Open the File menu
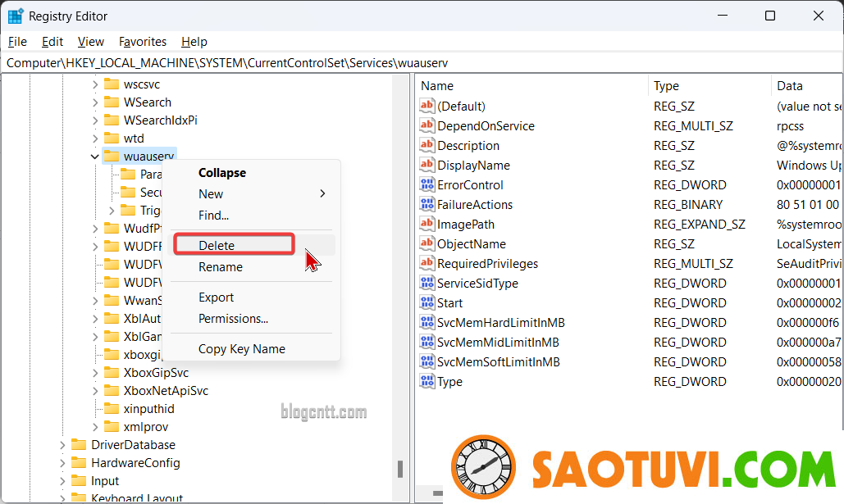Screen dimensions: 844x504 (x=17, y=42)
